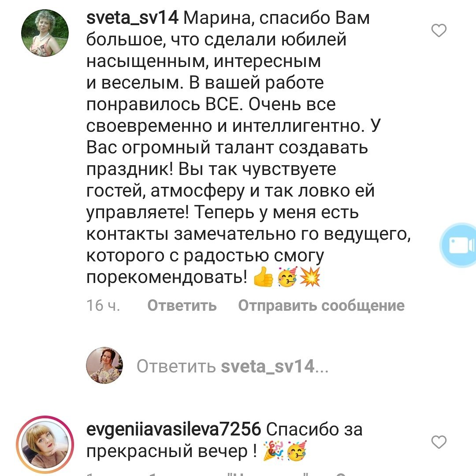Open sveta_sv14's profile picture
Screen dimensions: 476x476
coord(45,33)
